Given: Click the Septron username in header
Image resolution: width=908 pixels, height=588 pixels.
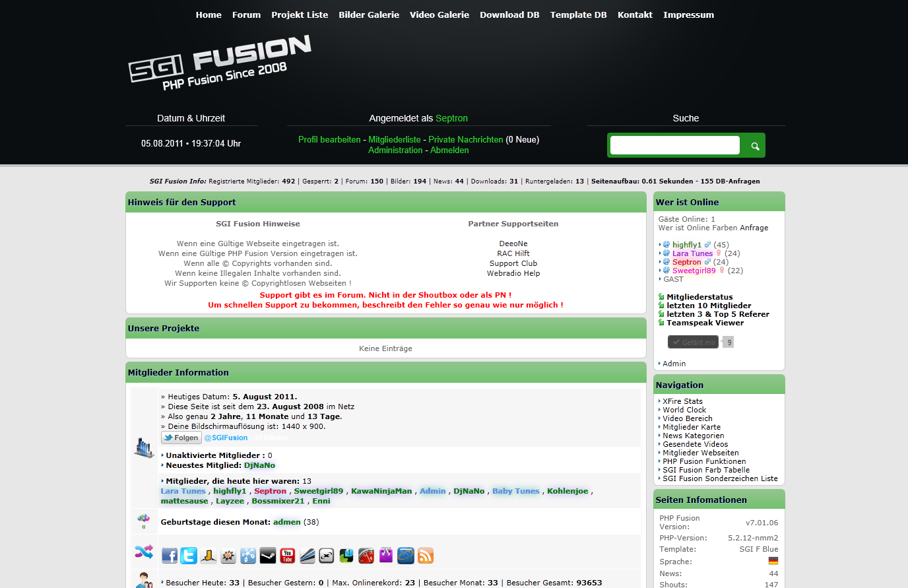Looking at the screenshot, I should tap(451, 118).
